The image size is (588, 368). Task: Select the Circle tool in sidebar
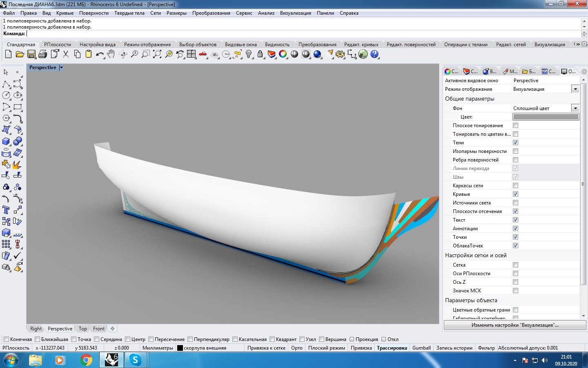pos(6,95)
